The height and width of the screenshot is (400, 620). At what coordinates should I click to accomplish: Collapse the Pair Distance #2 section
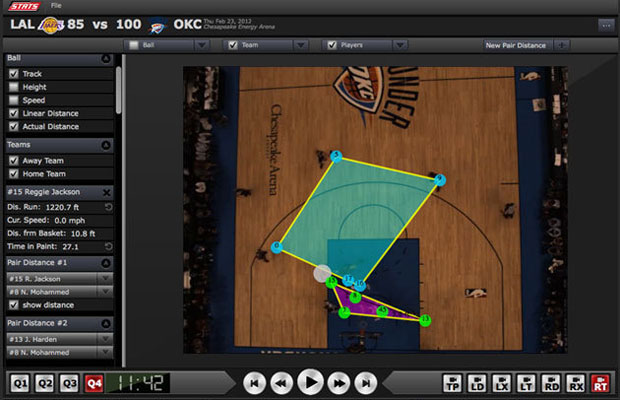(x=106, y=323)
